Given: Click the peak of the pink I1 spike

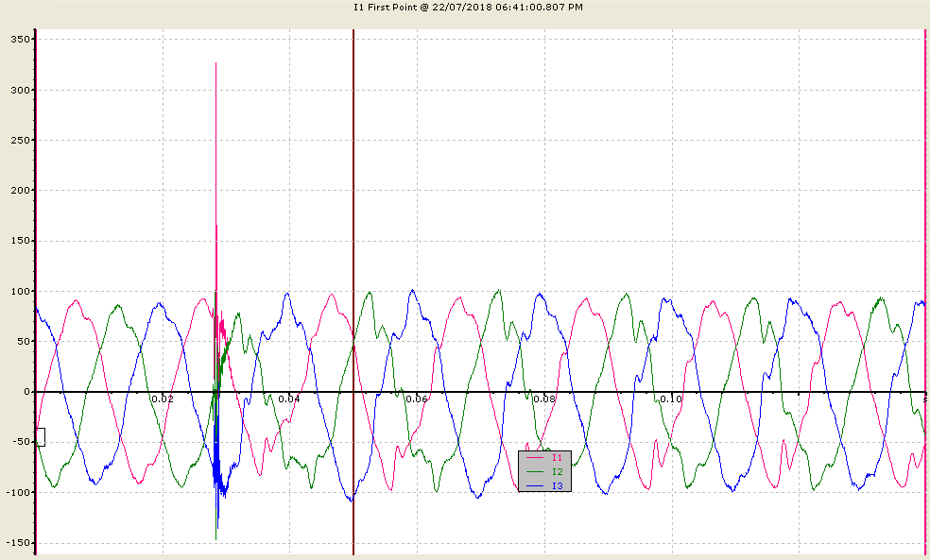Looking at the screenshot, I should click(215, 63).
